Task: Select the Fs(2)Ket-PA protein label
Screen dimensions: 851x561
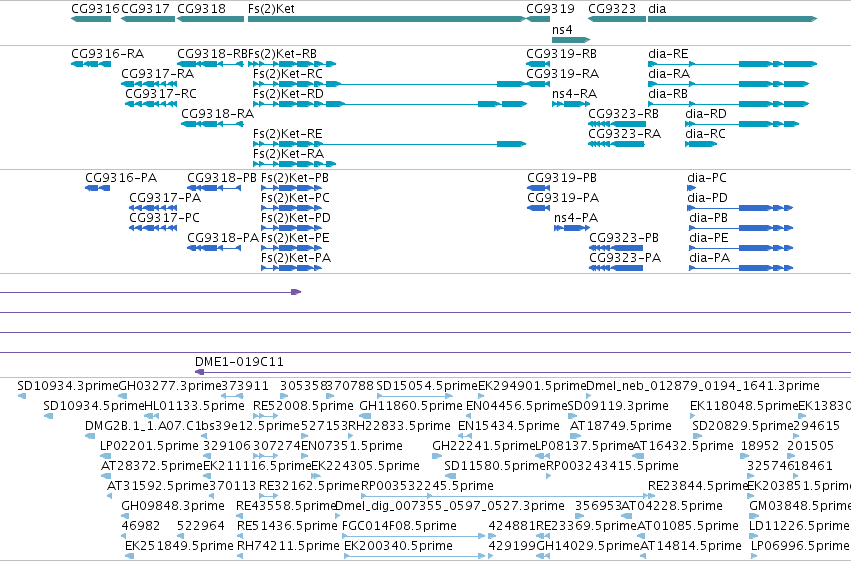Action: pos(296,258)
